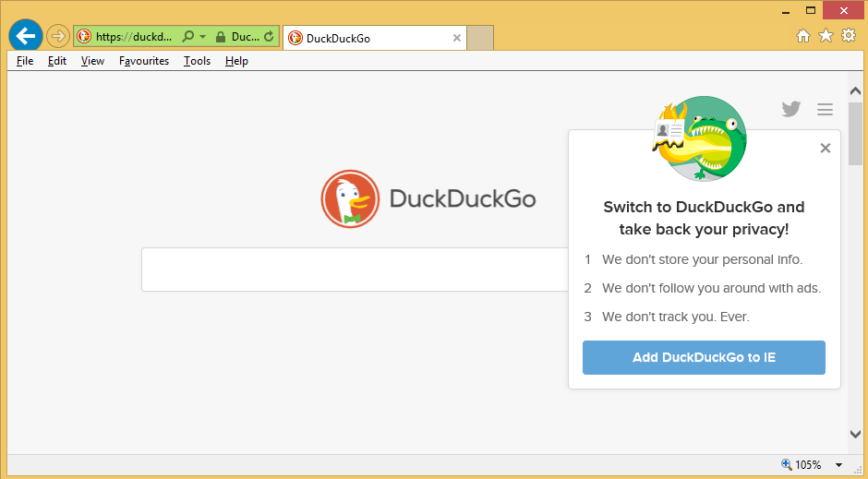Screen dimensions: 868x479
Task: Click the scroll-up arrow of the vertical scrollbar
Action: [x=855, y=91]
